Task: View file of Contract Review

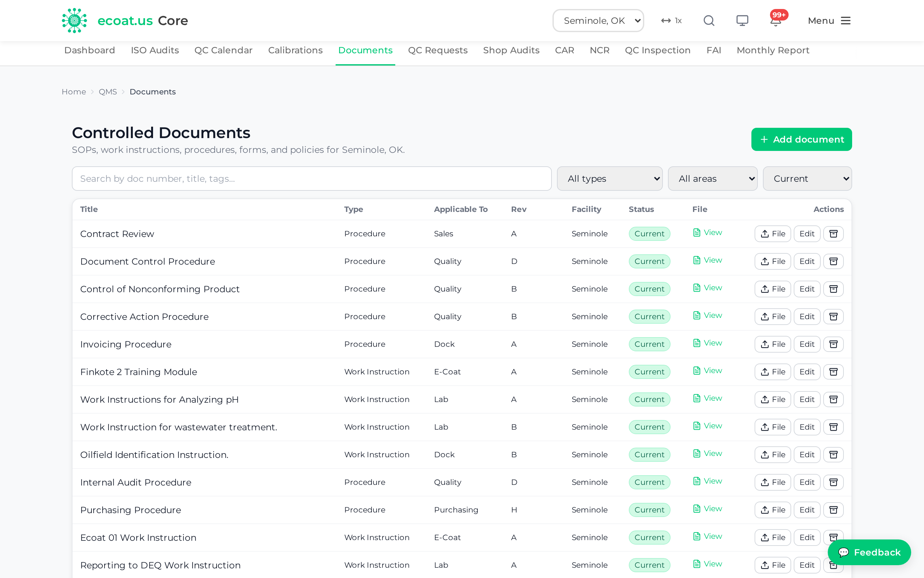Action: click(707, 232)
